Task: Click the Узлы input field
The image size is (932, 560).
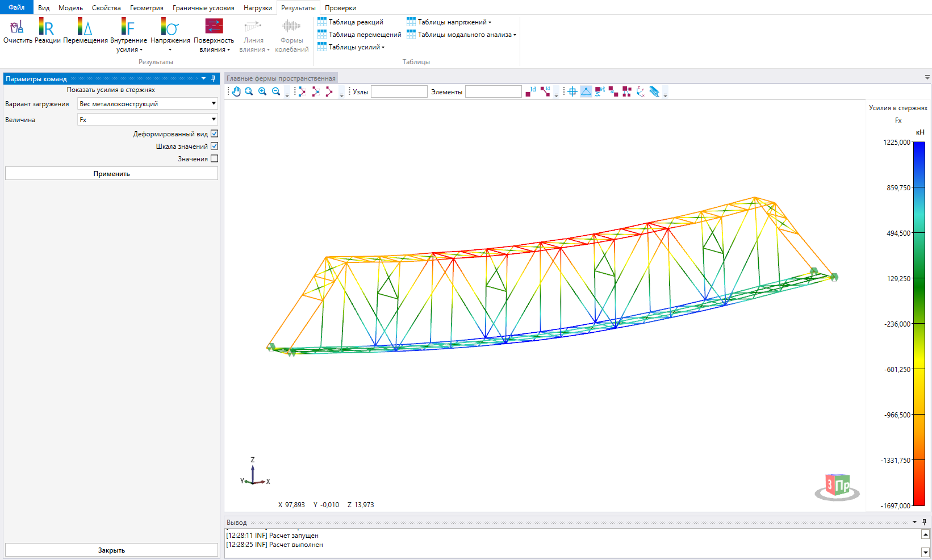Action: [x=399, y=91]
